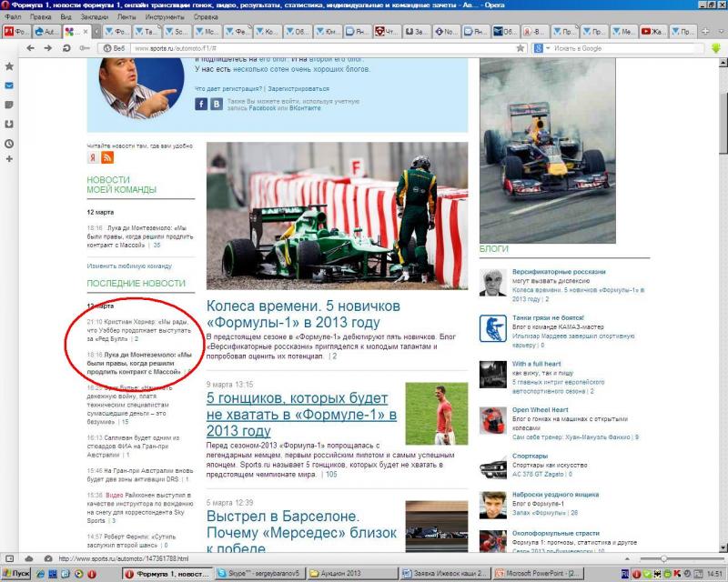Log in with the VKontakte icon
This screenshot has width=728, height=582.
click(217, 104)
